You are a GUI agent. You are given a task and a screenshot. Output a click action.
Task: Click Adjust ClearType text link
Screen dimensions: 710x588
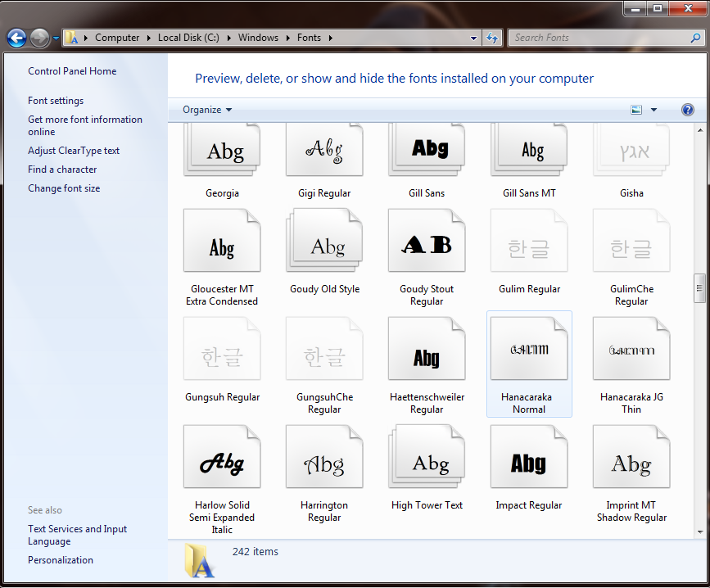coord(74,151)
